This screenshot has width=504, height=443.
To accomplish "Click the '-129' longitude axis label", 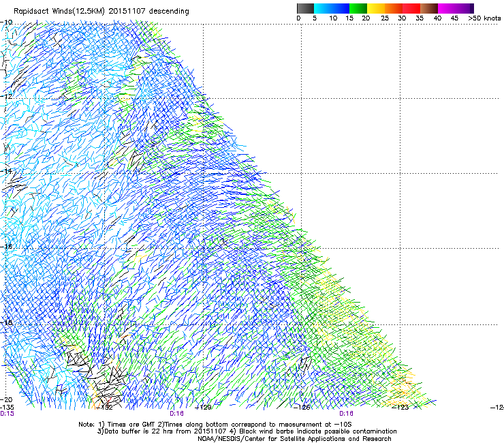I will pos(204,408).
